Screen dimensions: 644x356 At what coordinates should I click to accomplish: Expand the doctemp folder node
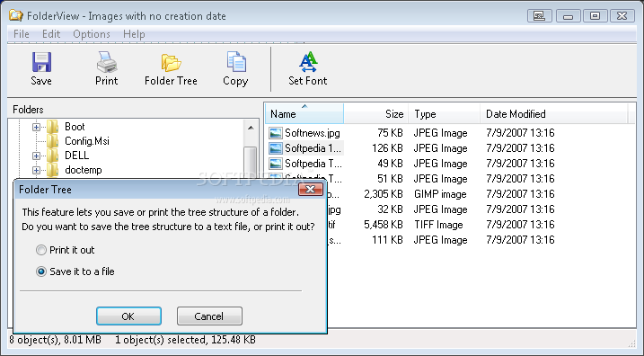tap(36, 170)
